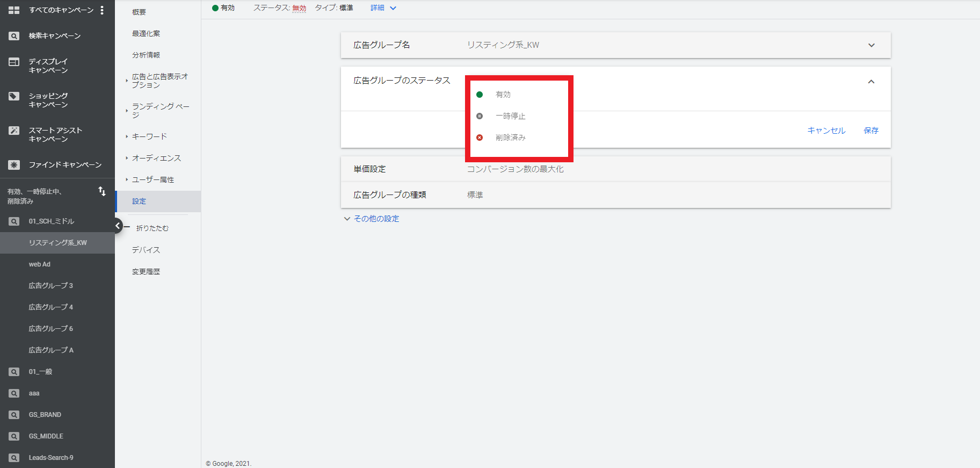Click the search icon beside GS_BRAND
This screenshot has height=468, width=980.
(x=14, y=415)
